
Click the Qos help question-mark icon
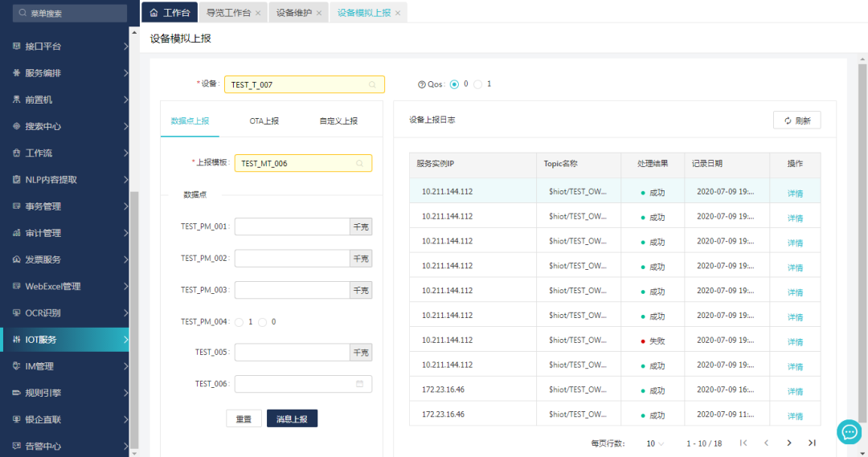pyautogui.click(x=421, y=84)
